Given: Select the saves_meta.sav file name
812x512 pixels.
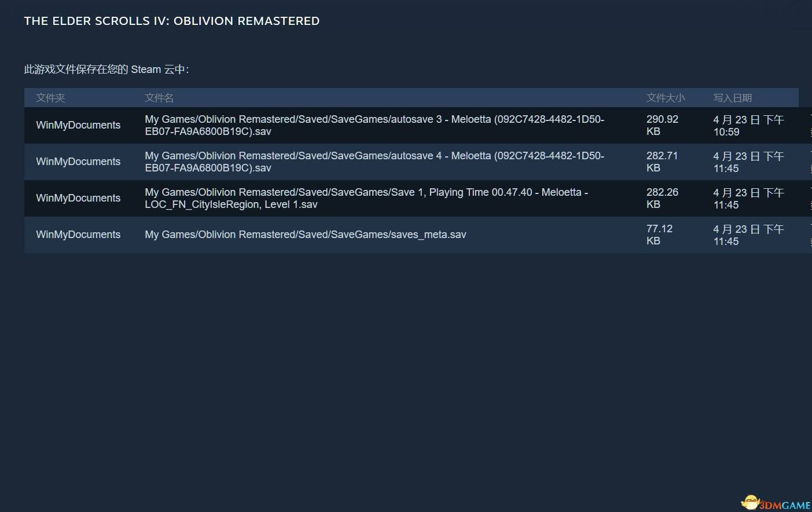Looking at the screenshot, I should point(306,235).
